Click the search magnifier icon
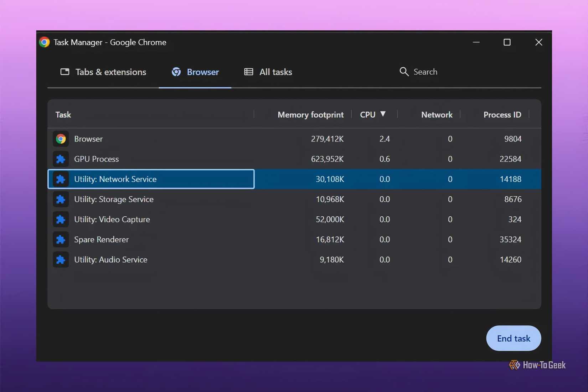This screenshot has height=392, width=588. (x=404, y=72)
